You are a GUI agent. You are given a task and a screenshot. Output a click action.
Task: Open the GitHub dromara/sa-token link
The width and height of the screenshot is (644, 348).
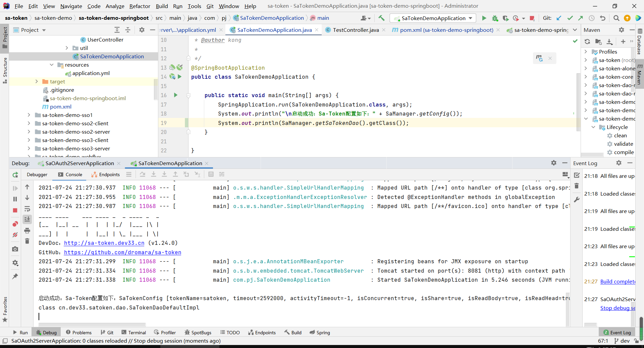click(122, 253)
